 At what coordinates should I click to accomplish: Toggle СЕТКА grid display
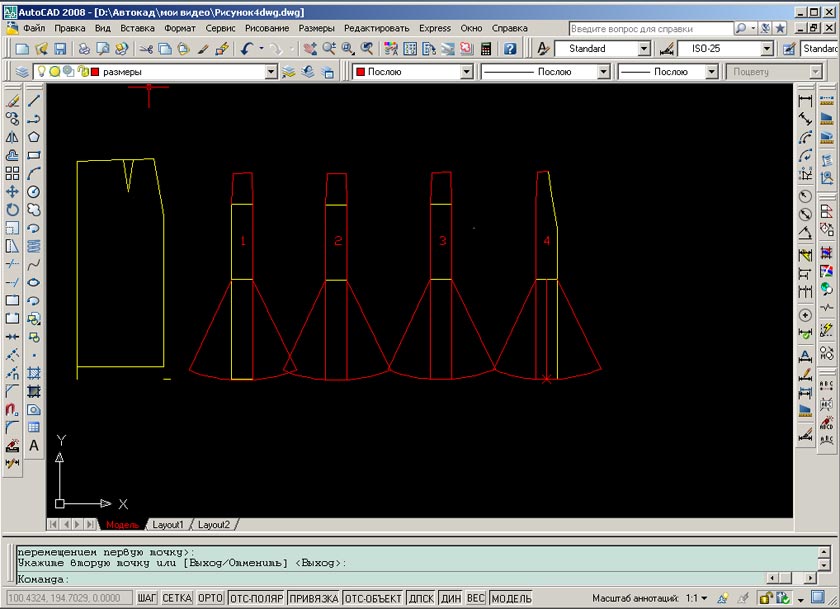coord(177,598)
